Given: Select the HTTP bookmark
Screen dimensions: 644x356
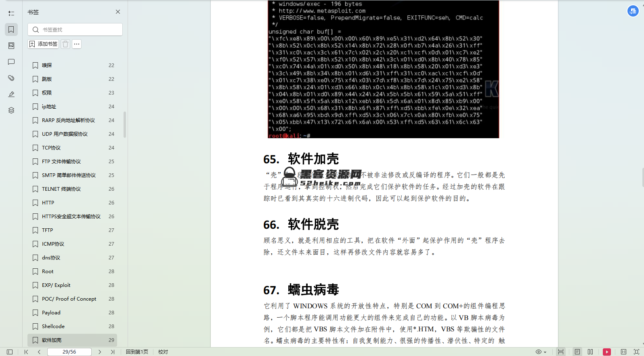Looking at the screenshot, I should (x=72, y=203).
